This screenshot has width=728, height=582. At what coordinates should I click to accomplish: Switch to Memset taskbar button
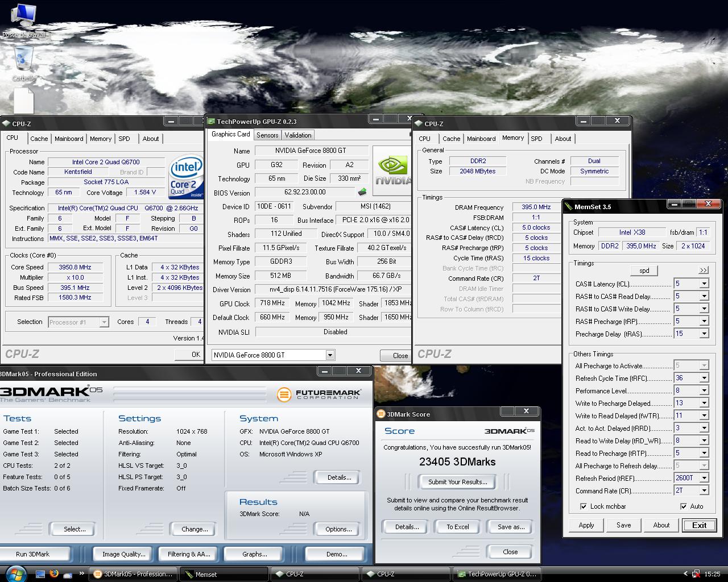pos(224,574)
